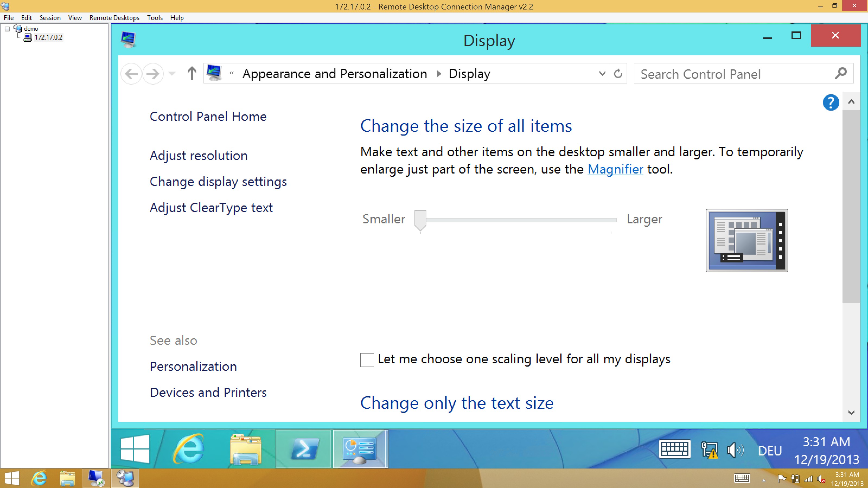
Task: Open the Remote Desktops menu
Action: pos(114,18)
